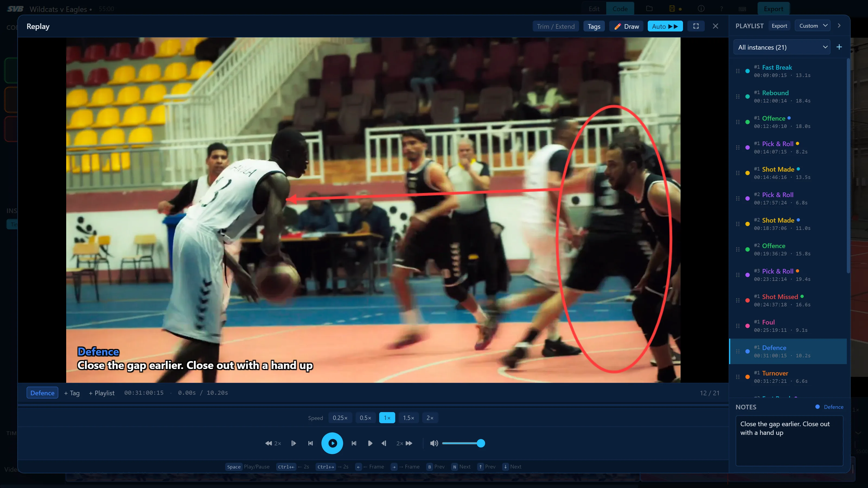Open the Custom dropdown in playlist header

[813, 25]
